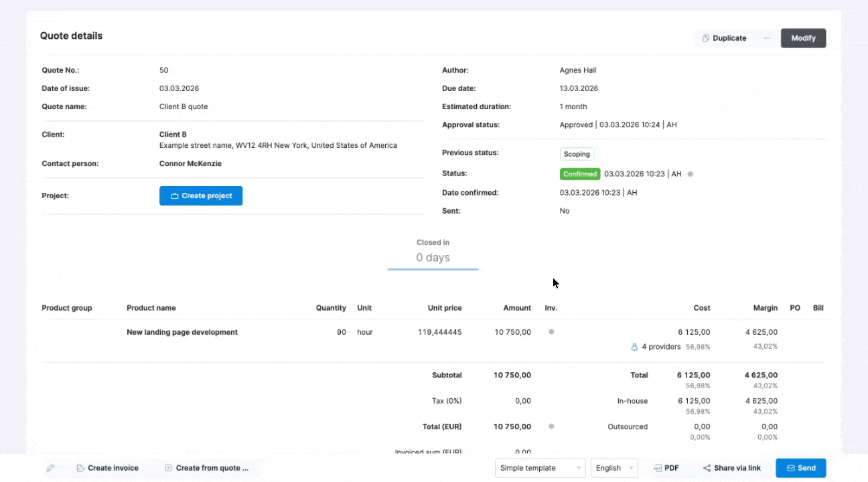This screenshot has height=482, width=868.
Task: Click the blue Create project button
Action: pyautogui.click(x=201, y=195)
